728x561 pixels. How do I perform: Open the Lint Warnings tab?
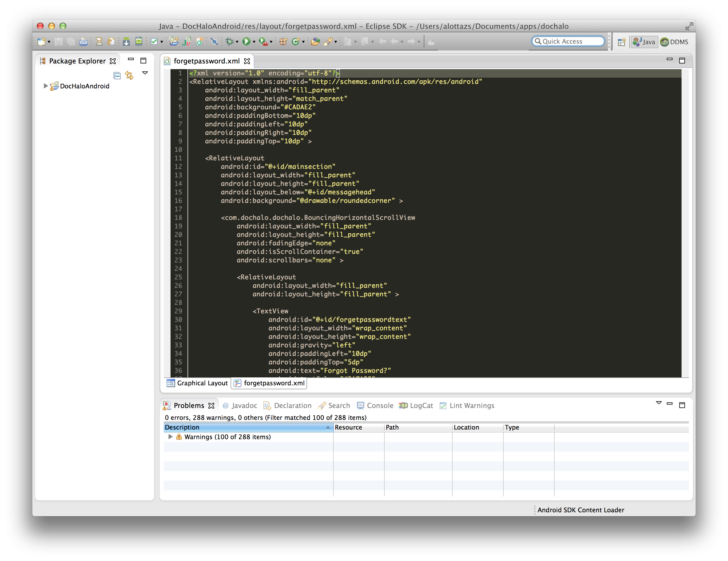click(x=467, y=405)
